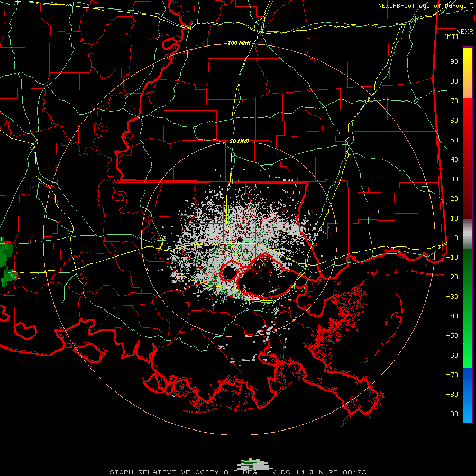This screenshot has width=476, height=476.
Task: Select the "-40" value on the velocity scale
Action: pos(452,316)
